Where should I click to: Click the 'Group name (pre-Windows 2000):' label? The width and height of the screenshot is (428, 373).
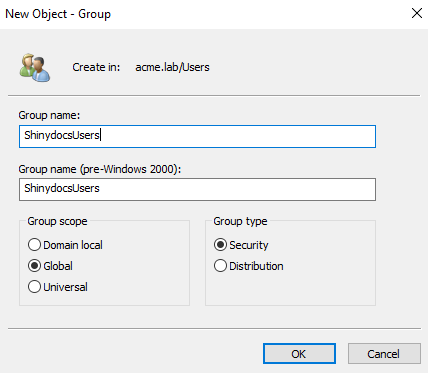click(x=100, y=169)
